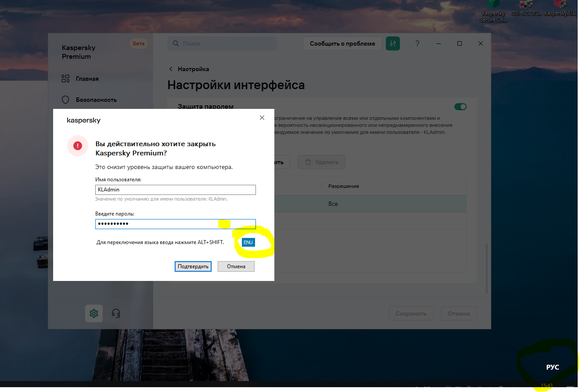
Task: Open interface settings icon in Kaspersky toolbar
Action: tap(393, 43)
